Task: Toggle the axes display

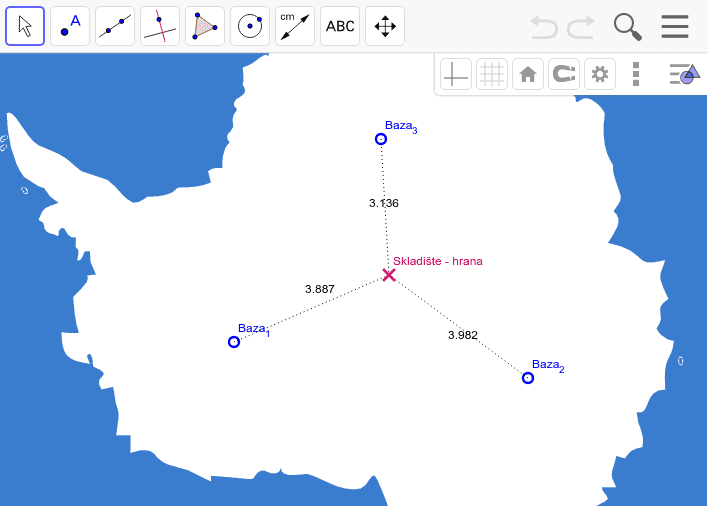Action: [456, 74]
